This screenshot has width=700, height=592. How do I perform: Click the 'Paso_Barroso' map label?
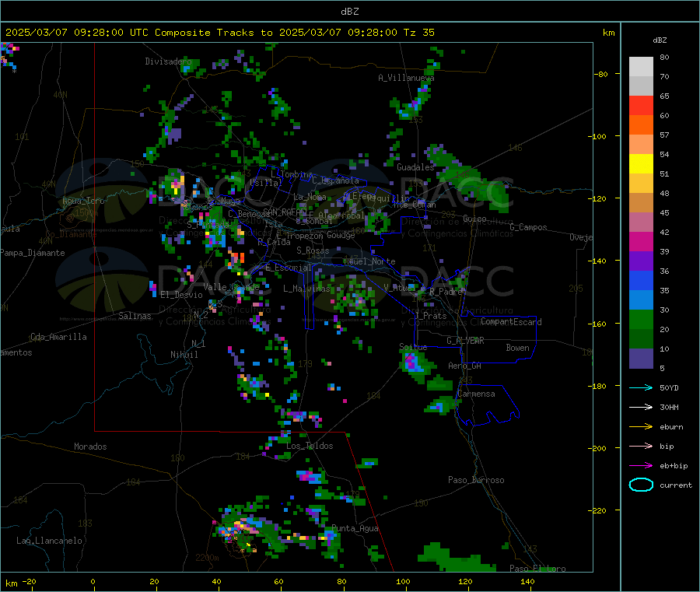(476, 480)
